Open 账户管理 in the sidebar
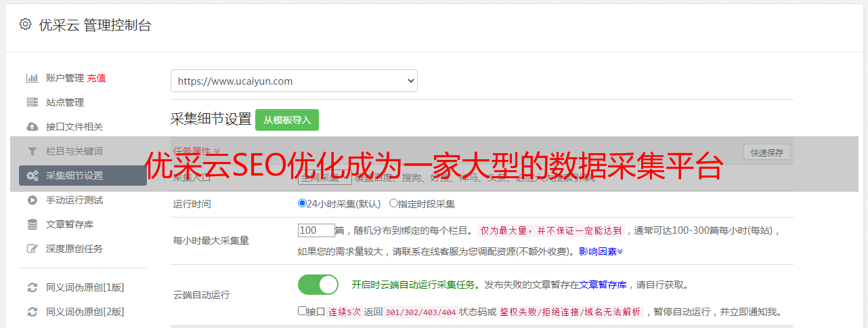The height and width of the screenshot is (328, 868). click(x=65, y=78)
